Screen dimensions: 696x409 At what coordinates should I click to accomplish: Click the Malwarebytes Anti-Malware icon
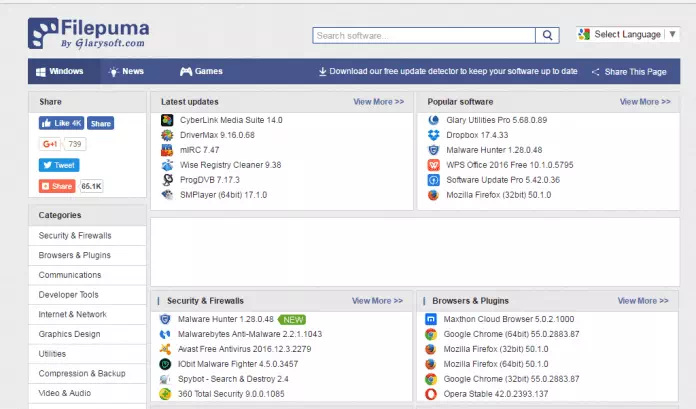tap(165, 334)
